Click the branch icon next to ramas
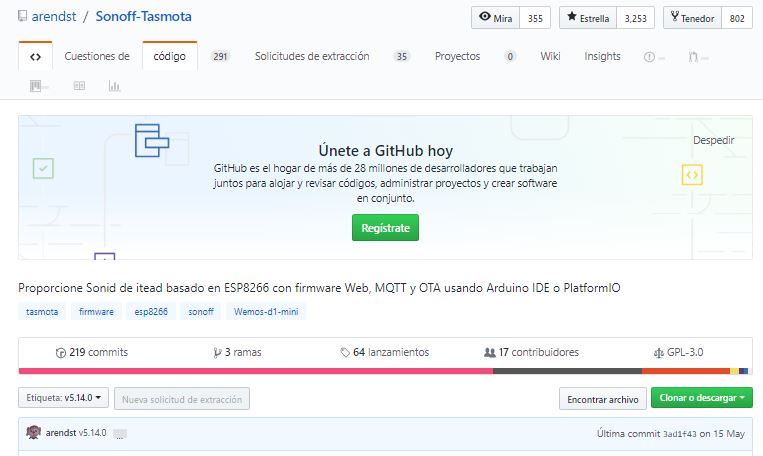Viewport: 763px width, 456px height. point(217,353)
